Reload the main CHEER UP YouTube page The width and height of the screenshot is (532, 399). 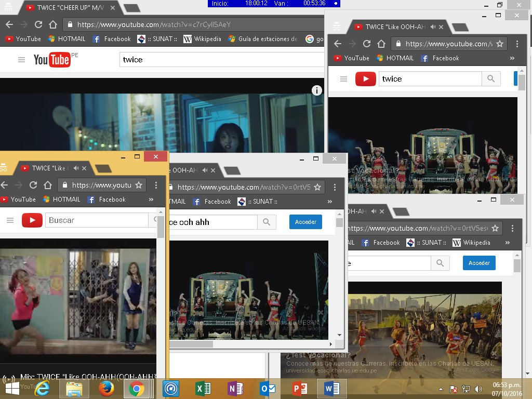(x=38, y=24)
